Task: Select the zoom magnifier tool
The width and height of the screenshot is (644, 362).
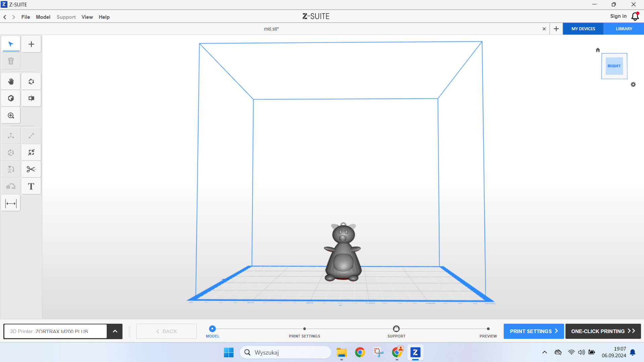Action: click(x=11, y=116)
